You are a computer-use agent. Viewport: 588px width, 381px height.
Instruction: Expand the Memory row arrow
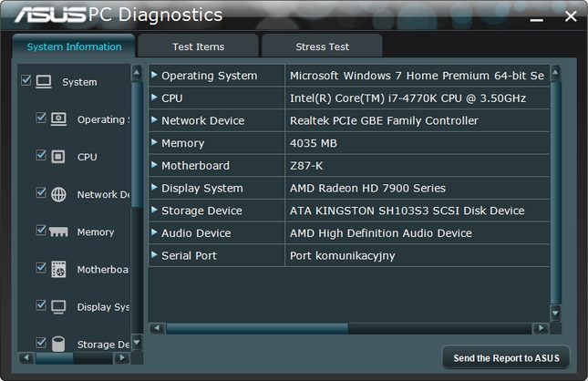coord(154,142)
